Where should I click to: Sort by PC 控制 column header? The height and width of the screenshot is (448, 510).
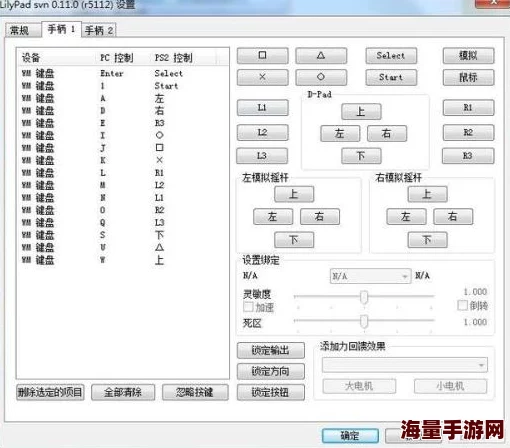(123, 58)
